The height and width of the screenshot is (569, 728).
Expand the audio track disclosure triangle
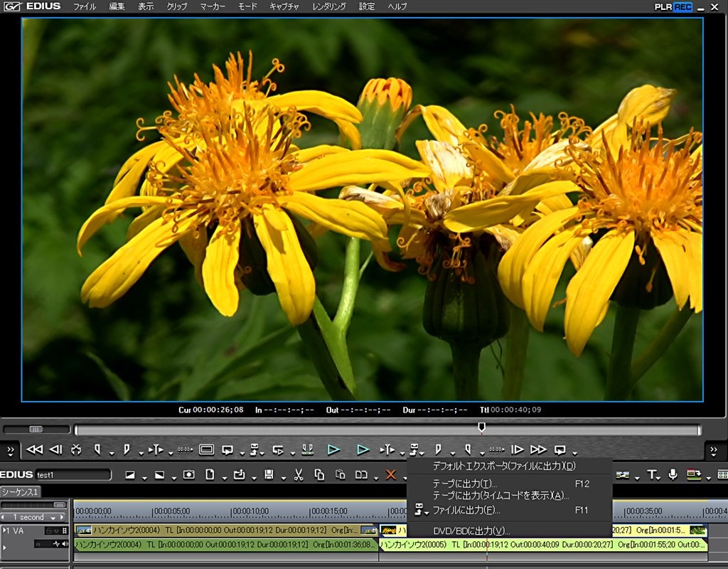click(x=5, y=548)
